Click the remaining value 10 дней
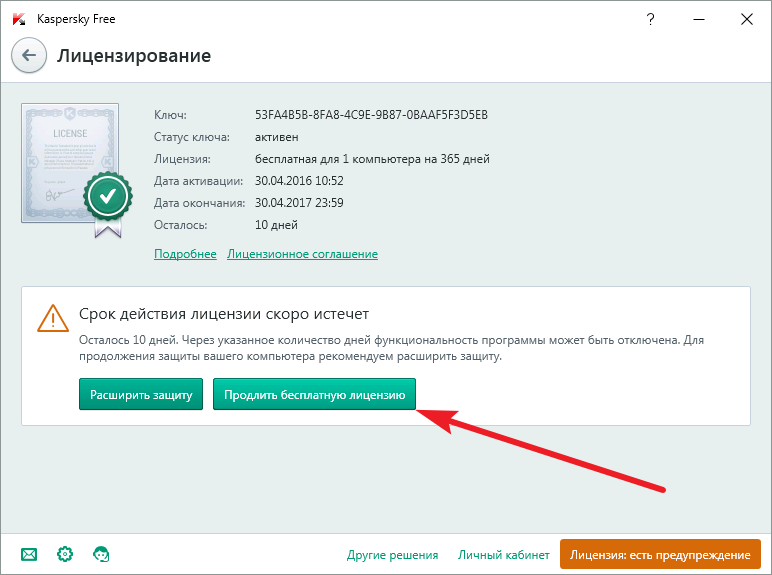Viewport: 772px width, 575px height. 276,225
